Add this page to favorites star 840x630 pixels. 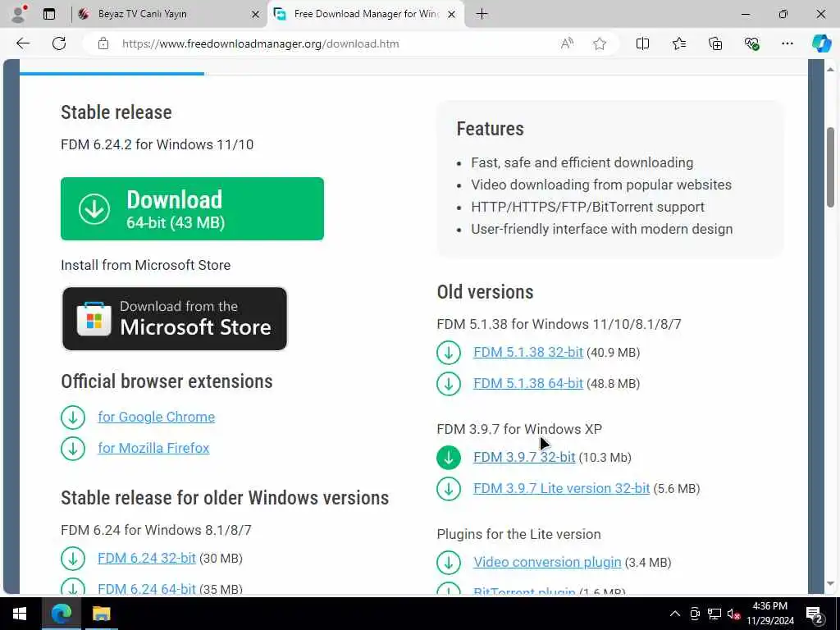(600, 43)
